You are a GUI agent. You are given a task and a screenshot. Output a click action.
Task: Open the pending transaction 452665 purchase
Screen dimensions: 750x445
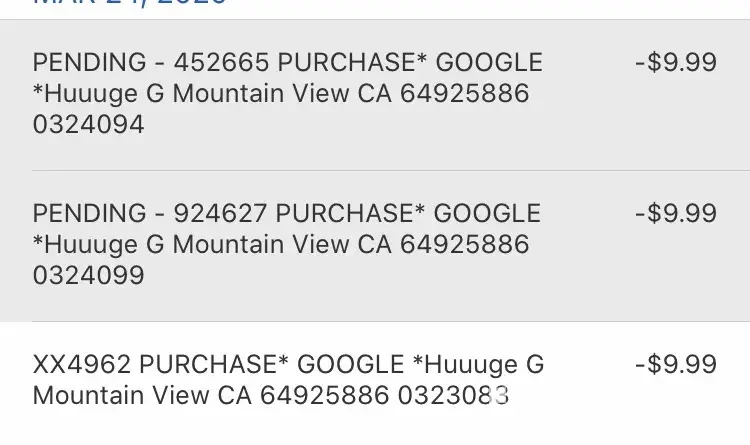click(x=288, y=94)
